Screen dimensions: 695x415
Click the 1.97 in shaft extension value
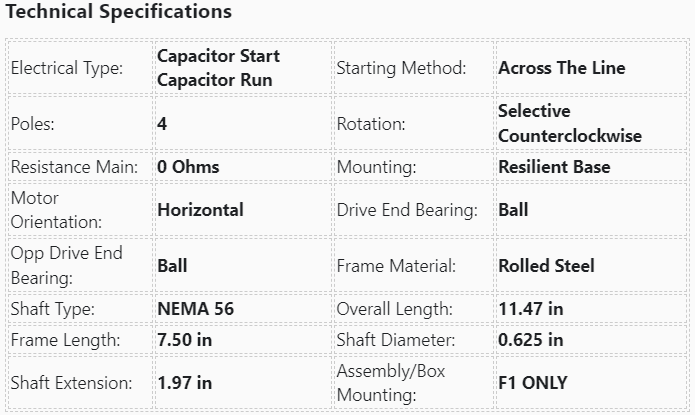184,382
